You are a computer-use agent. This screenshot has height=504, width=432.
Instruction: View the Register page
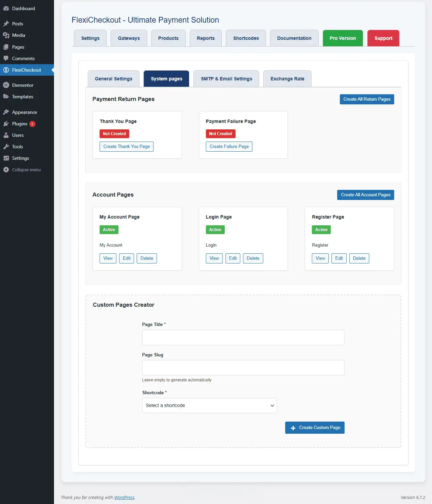click(x=320, y=258)
